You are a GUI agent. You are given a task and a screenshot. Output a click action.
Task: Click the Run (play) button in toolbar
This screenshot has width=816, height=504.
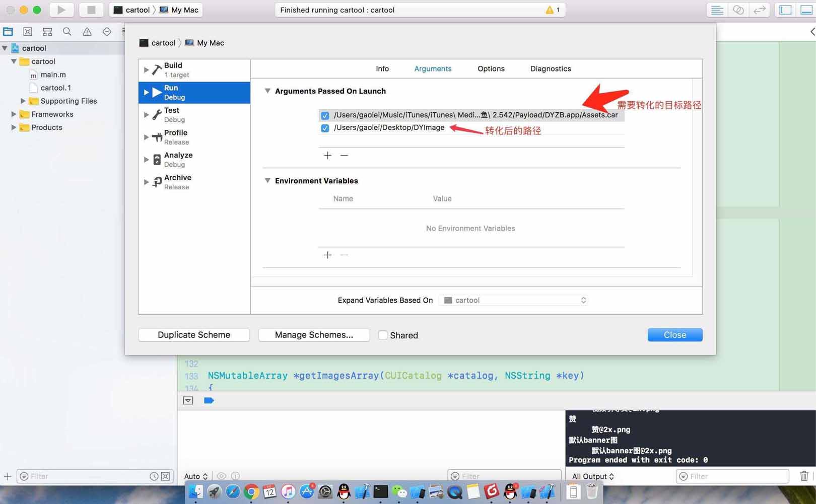coord(61,10)
